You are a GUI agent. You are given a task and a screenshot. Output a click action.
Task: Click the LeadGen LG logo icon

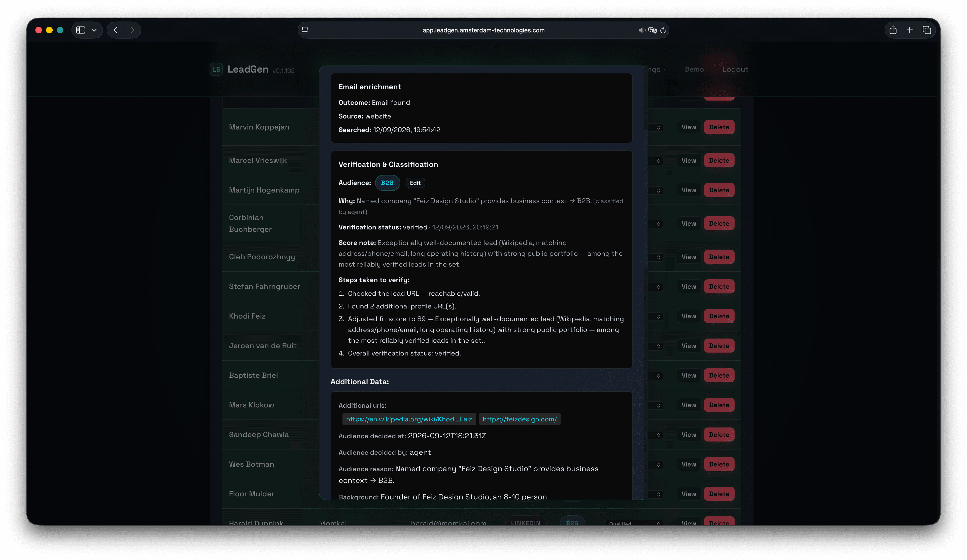pyautogui.click(x=216, y=69)
